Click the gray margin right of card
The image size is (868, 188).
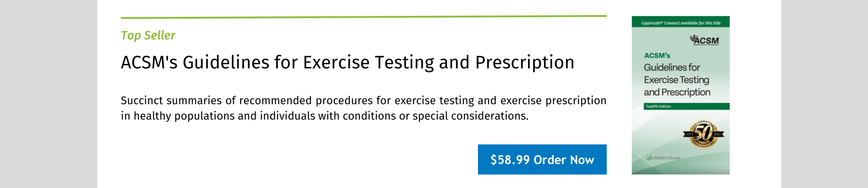click(x=825, y=94)
